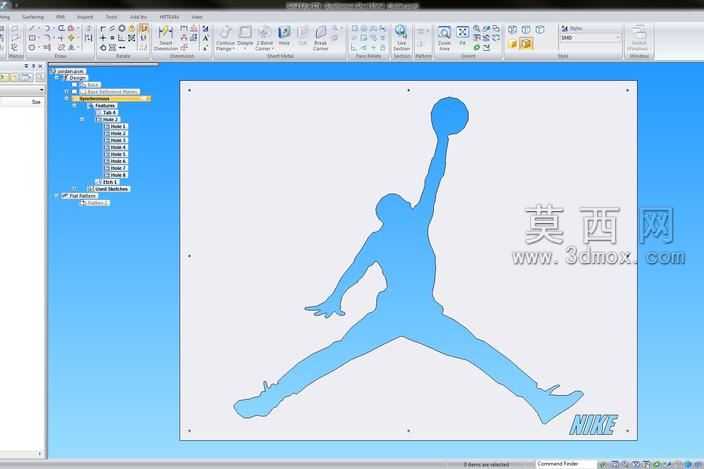Open the Switch Windows control
Screen dimensions: 704x469
(638, 38)
